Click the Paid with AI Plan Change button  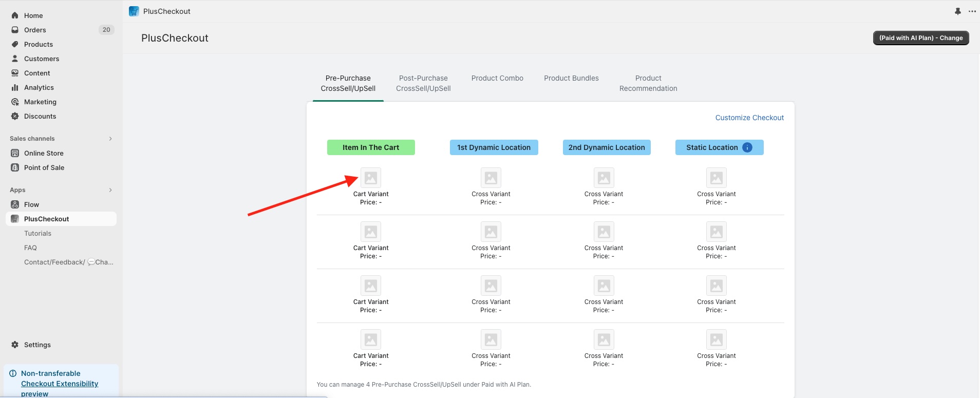[920, 38]
